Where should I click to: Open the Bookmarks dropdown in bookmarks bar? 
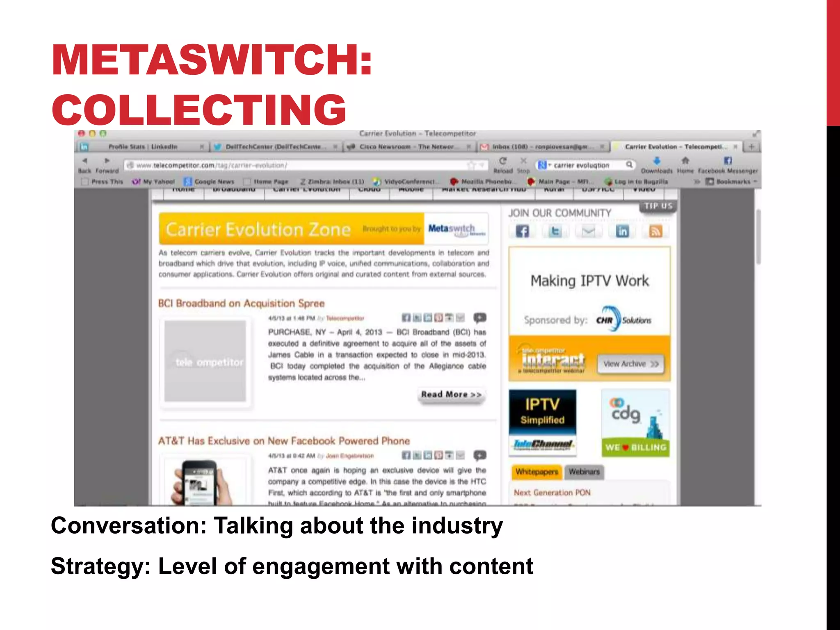coord(732,182)
